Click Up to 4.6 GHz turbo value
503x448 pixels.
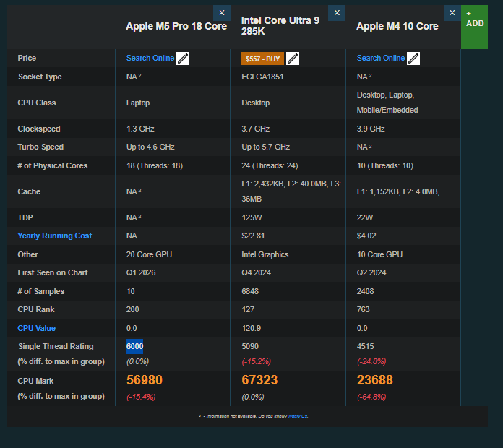[150, 147]
